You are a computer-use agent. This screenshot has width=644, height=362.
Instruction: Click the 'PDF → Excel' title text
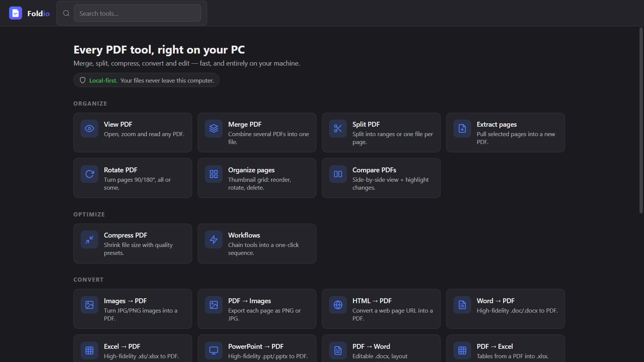pyautogui.click(x=495, y=347)
